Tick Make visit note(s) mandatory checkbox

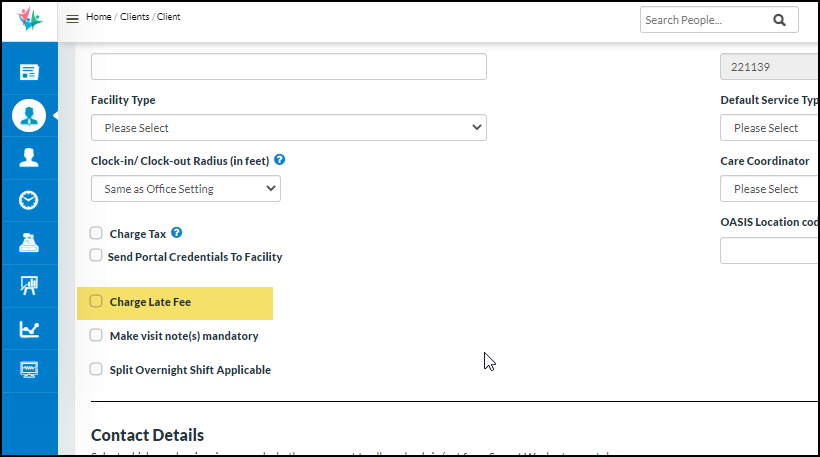[x=96, y=336]
